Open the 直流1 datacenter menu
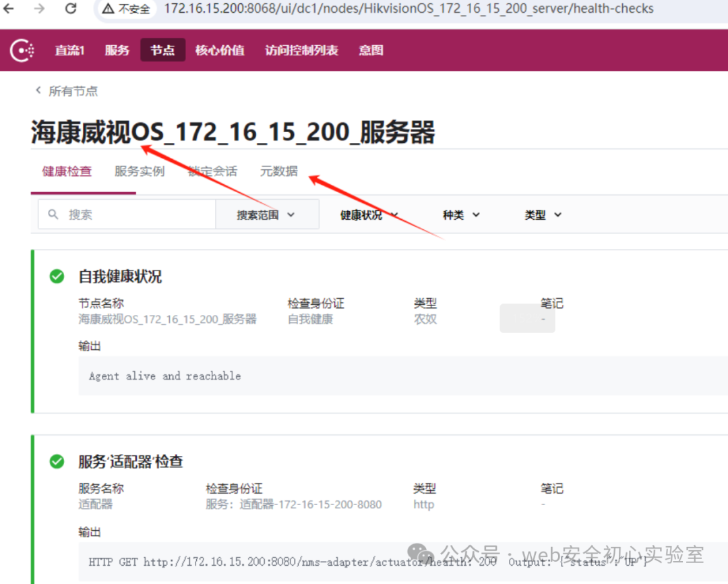Screen dimensions: 728x584 pyautogui.click(x=69, y=50)
